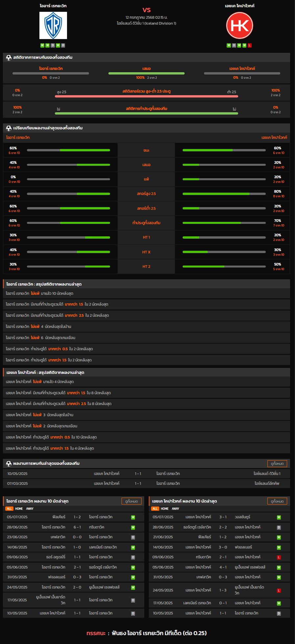The height and width of the screenshot is (644, 295).
Task: Click the W badge on the 3 - 1 วอลซันกูร์ row
Action: coord(279,517)
